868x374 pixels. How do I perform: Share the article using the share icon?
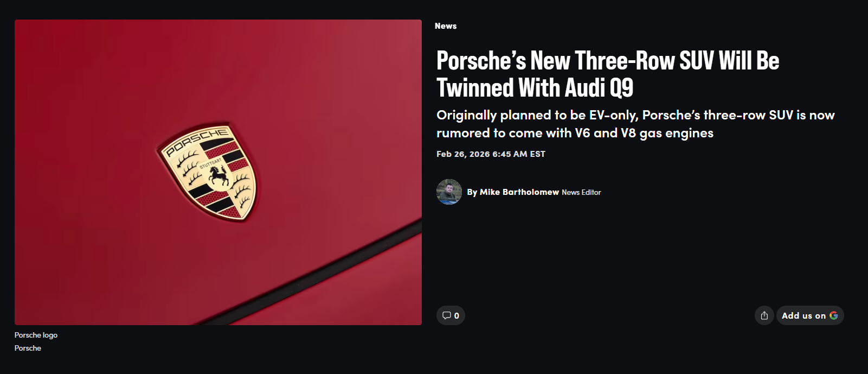[764, 315]
